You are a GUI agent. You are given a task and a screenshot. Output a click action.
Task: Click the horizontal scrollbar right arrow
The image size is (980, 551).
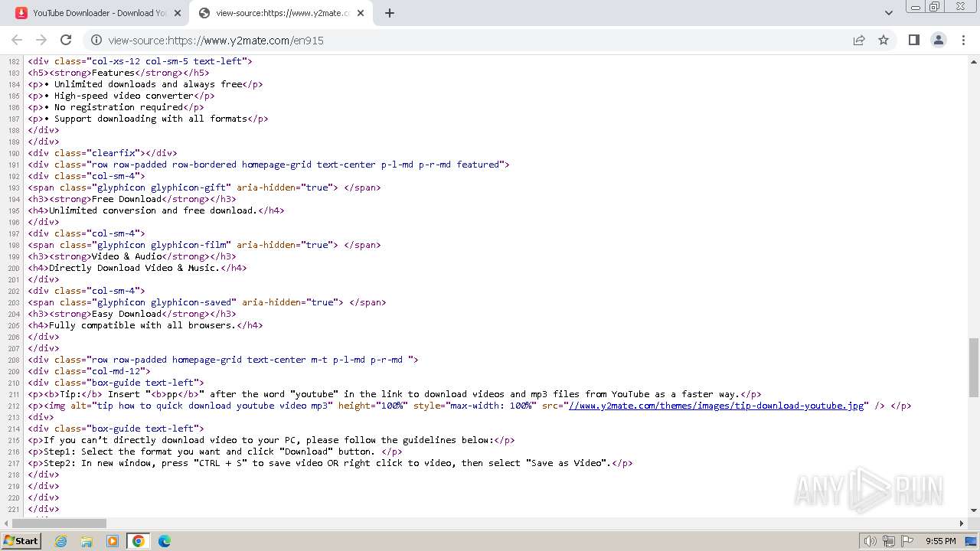(x=962, y=523)
